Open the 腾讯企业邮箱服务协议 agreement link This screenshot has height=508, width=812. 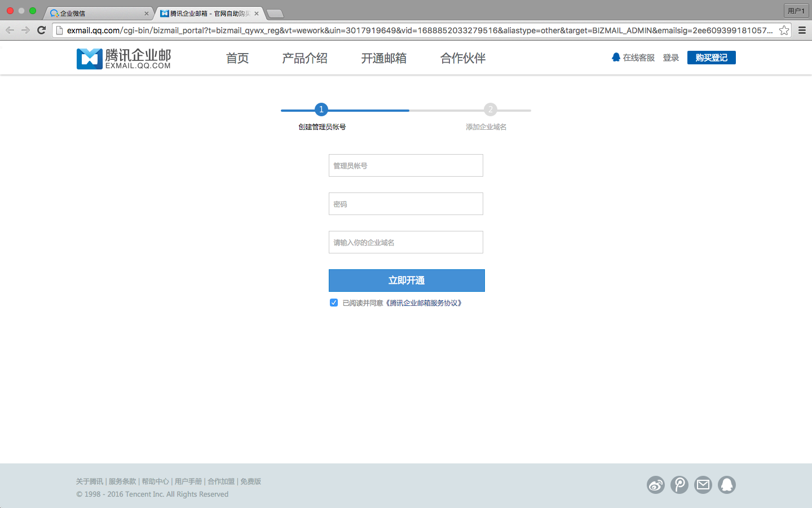[x=425, y=303]
